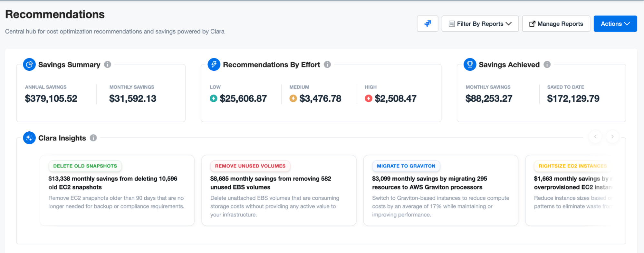Click the Clara Insights info icon

tap(93, 138)
